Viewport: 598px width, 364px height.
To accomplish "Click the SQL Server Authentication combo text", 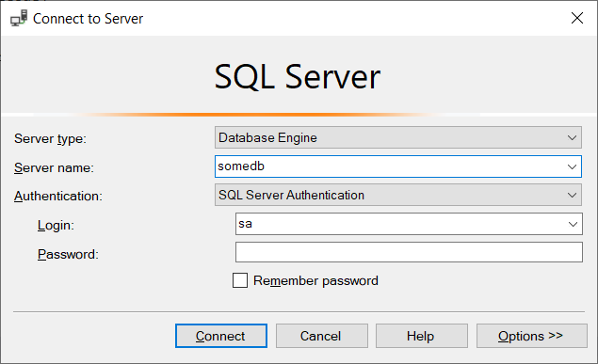I will 291,196.
